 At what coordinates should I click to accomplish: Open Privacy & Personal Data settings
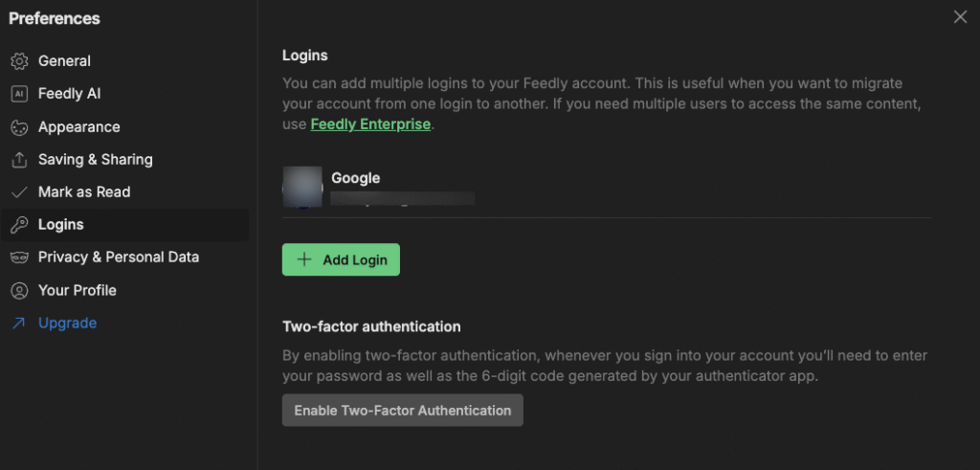[x=119, y=257]
